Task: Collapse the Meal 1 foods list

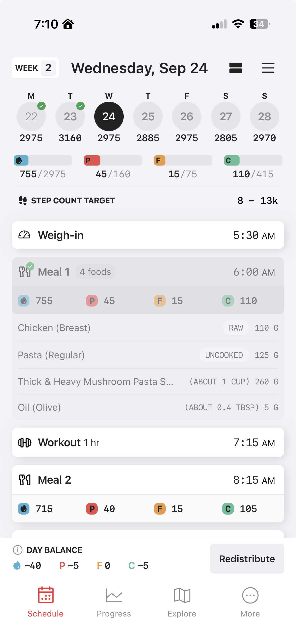Action: tap(148, 272)
